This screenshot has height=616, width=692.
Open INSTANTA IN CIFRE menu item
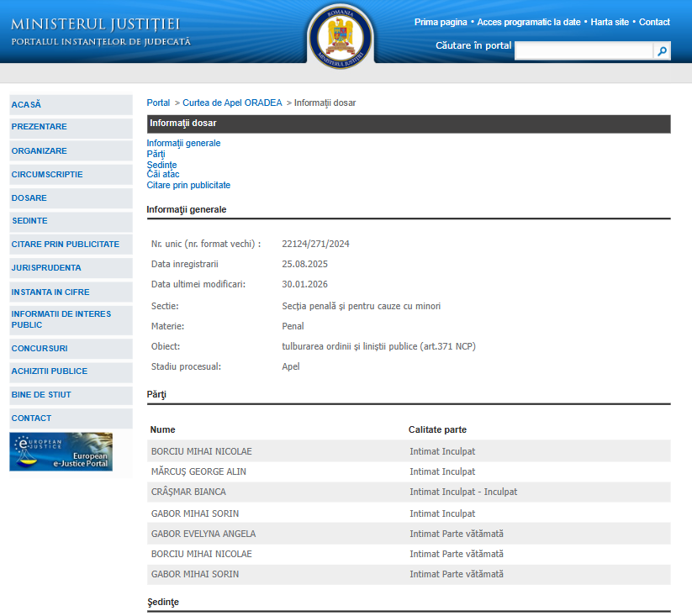coord(50,292)
